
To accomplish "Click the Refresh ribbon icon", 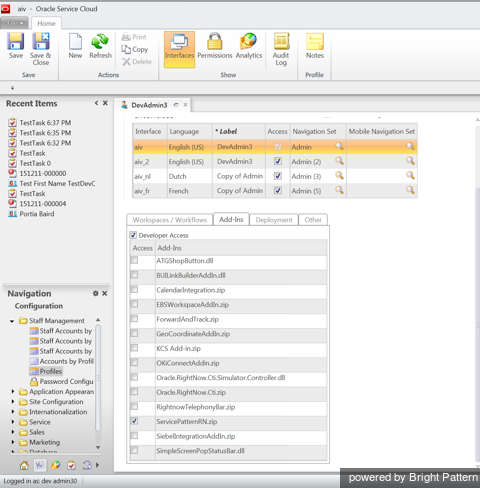I will [x=100, y=46].
